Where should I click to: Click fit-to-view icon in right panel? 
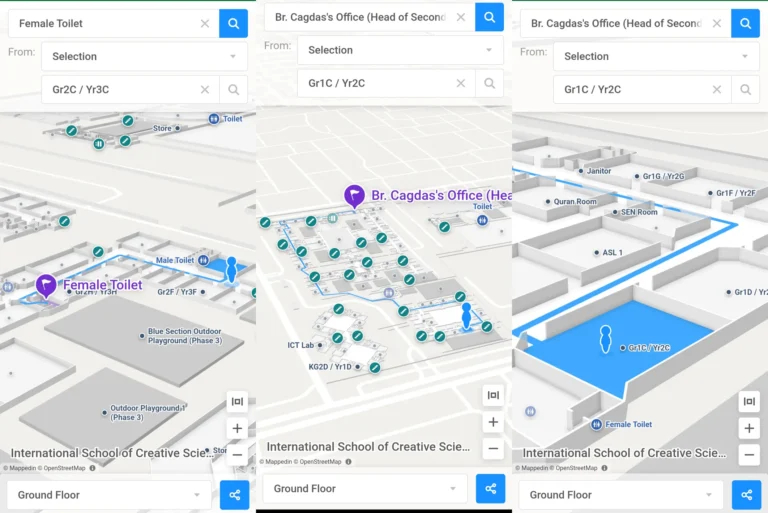[x=749, y=401]
